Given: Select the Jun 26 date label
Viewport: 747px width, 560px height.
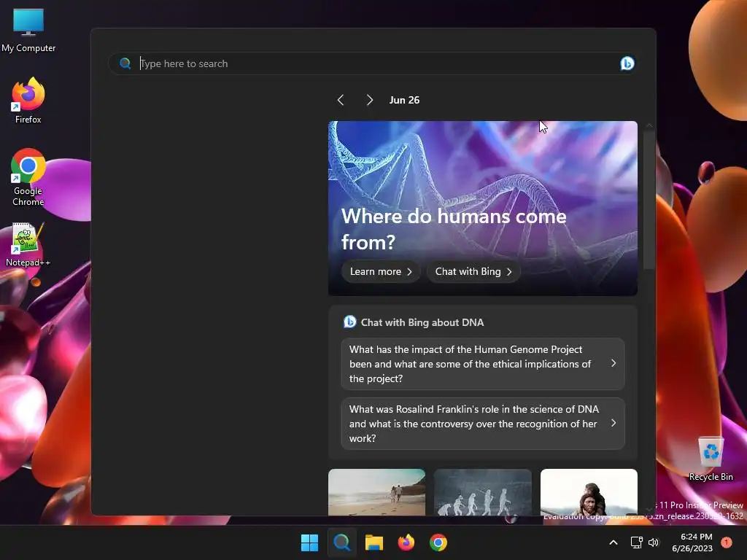Looking at the screenshot, I should click(x=404, y=100).
